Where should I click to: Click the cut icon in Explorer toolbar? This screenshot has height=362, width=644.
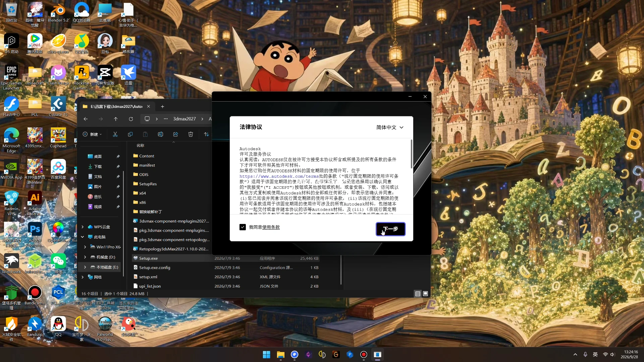coord(115,134)
